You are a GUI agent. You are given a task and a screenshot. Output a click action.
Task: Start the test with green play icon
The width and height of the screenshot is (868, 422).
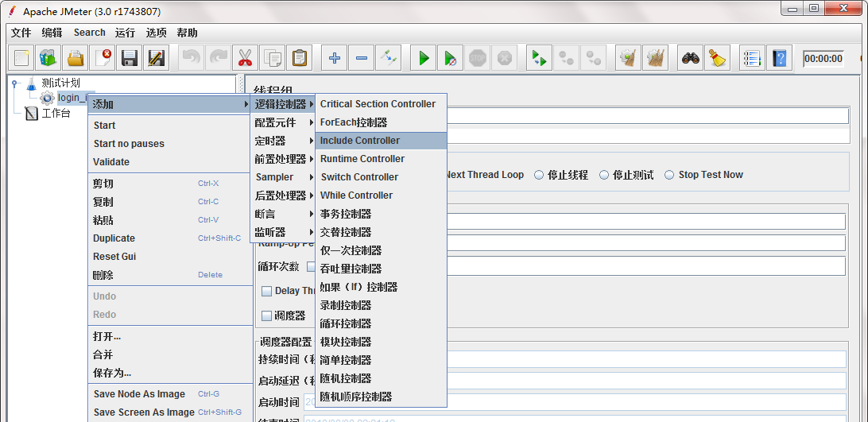424,57
